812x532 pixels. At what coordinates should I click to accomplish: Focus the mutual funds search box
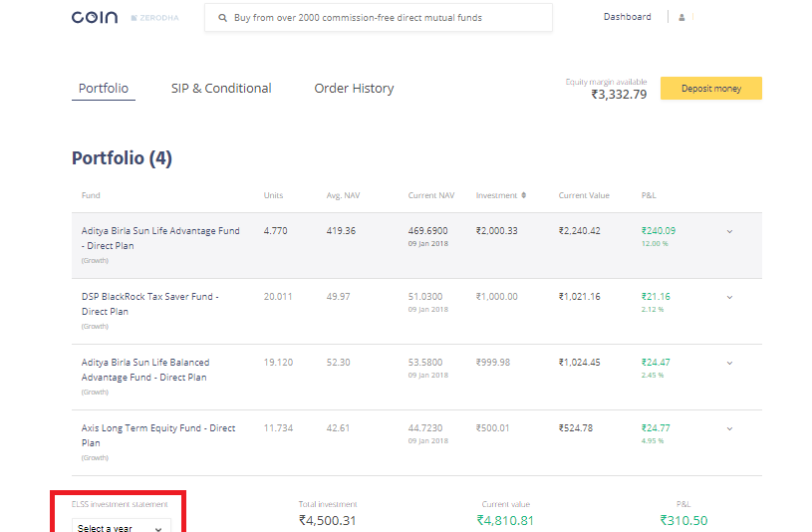click(379, 18)
